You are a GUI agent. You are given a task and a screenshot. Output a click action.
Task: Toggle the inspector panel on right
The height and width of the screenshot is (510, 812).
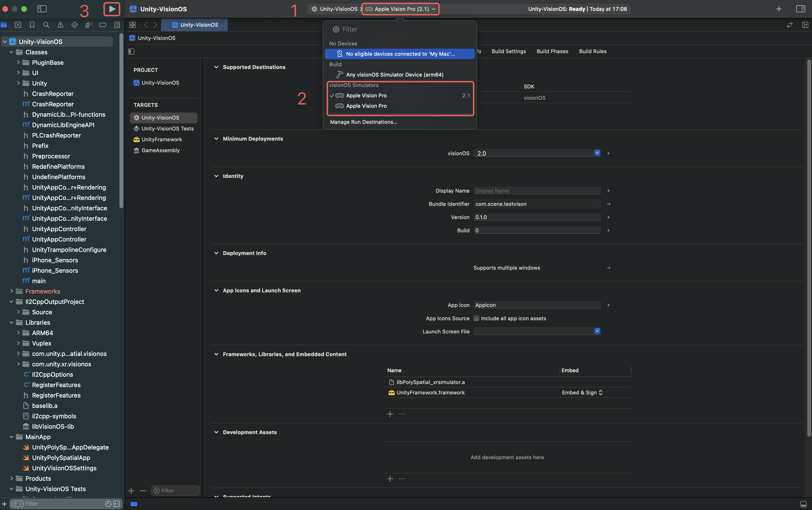(x=800, y=9)
